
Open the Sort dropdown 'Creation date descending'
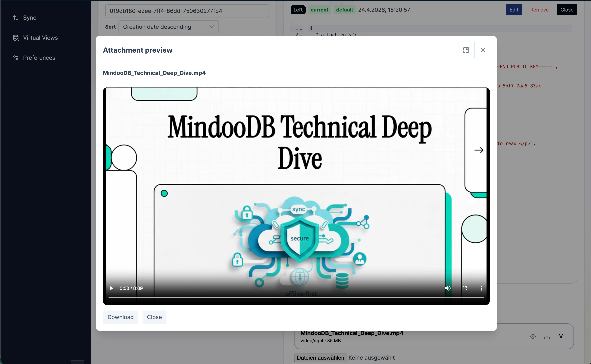tap(168, 27)
